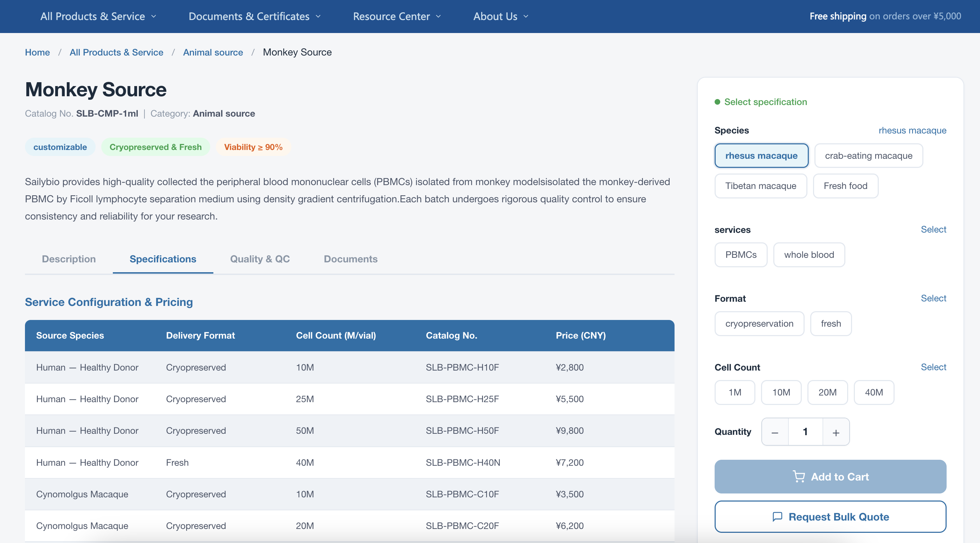Click catalog number SLB-PBMC-H50F

(462, 431)
